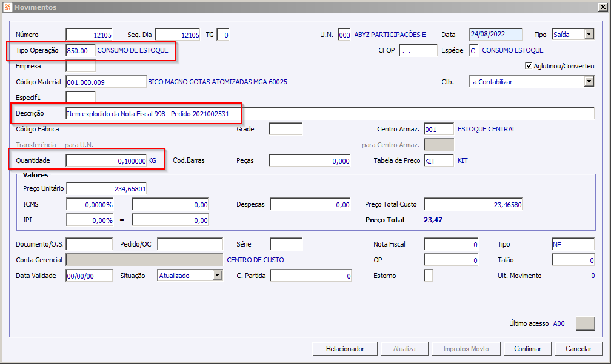Open the Cod.Barras link
This screenshot has height=364, width=611.
point(189,160)
